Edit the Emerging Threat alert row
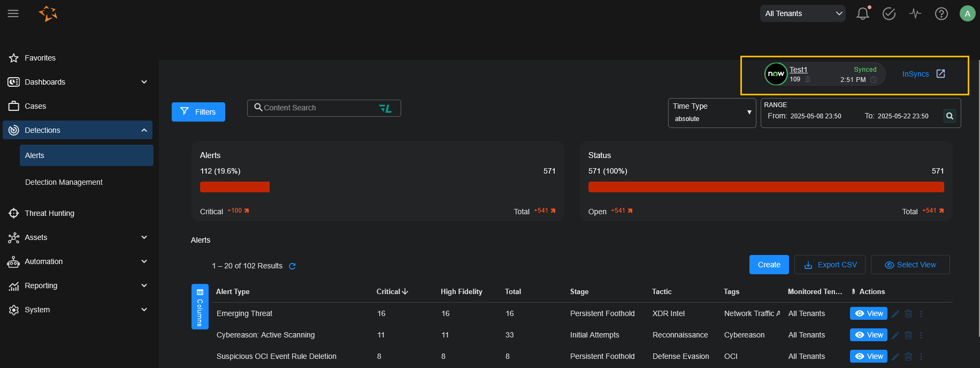The width and height of the screenshot is (980, 368). click(895, 314)
